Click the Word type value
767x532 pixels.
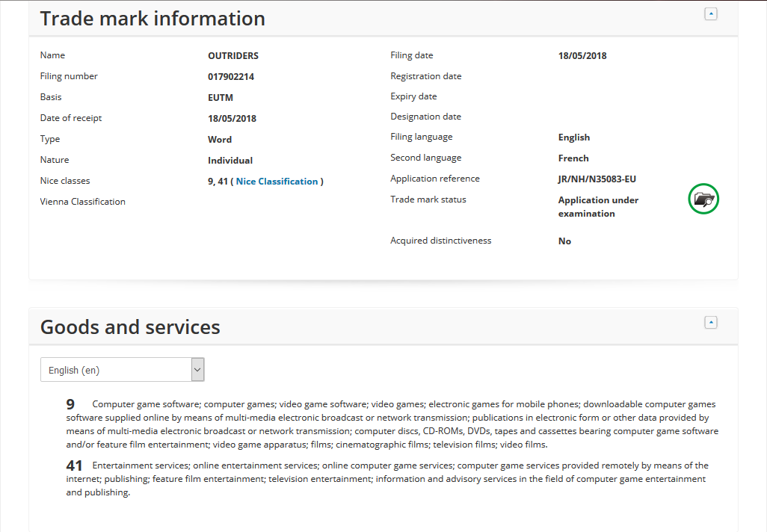(220, 140)
